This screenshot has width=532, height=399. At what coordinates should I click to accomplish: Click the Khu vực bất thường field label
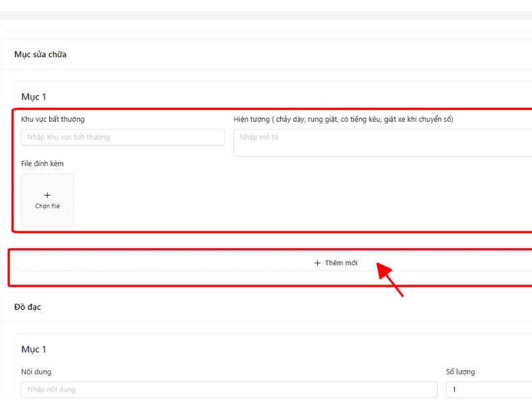coord(53,119)
